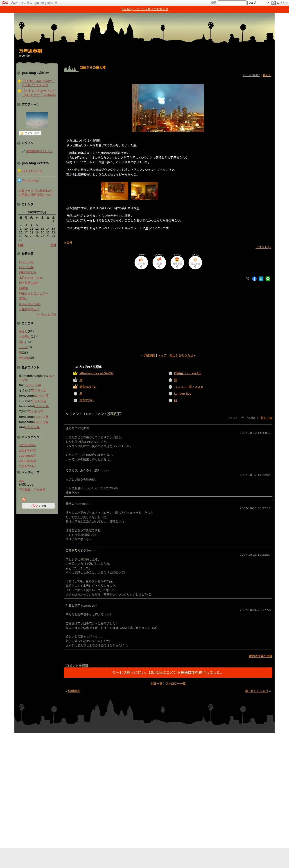Click 万年思春期 blog title
This screenshot has width=289, height=868.
tap(30, 51)
